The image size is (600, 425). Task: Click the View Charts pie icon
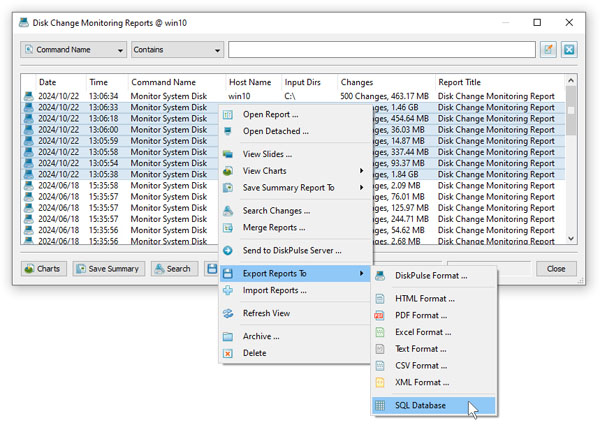coord(228,171)
